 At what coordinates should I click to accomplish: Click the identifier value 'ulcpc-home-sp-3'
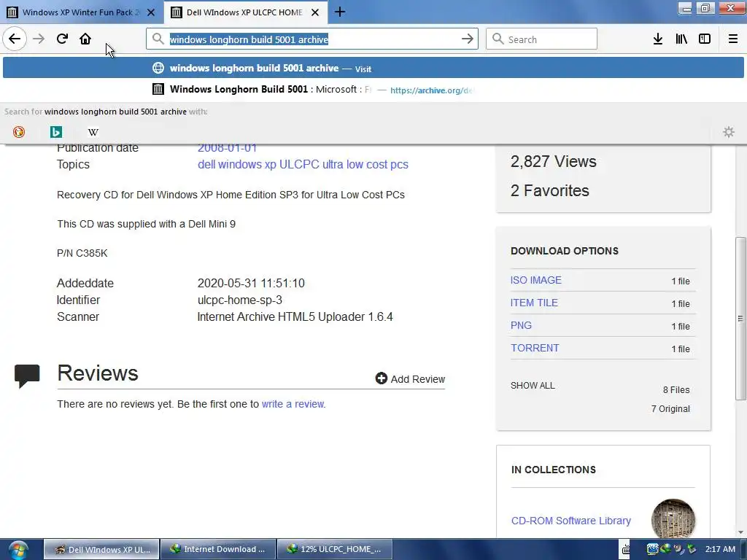pos(239,300)
